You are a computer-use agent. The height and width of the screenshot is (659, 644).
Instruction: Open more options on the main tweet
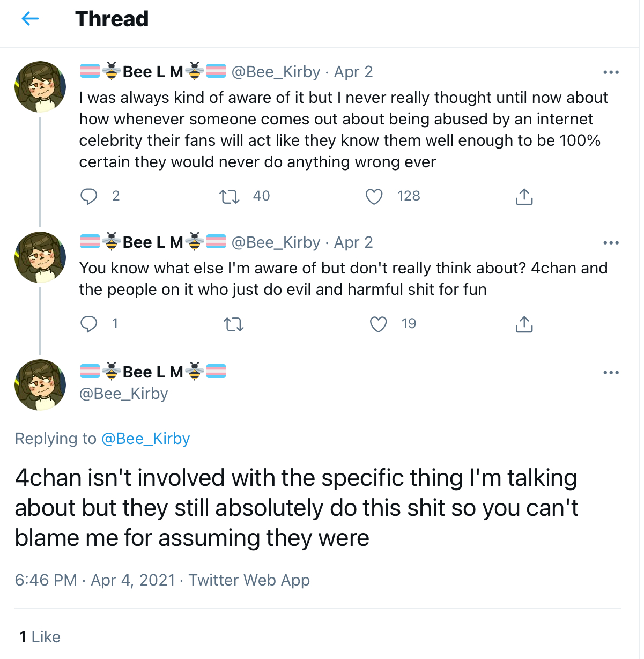pyautogui.click(x=611, y=373)
